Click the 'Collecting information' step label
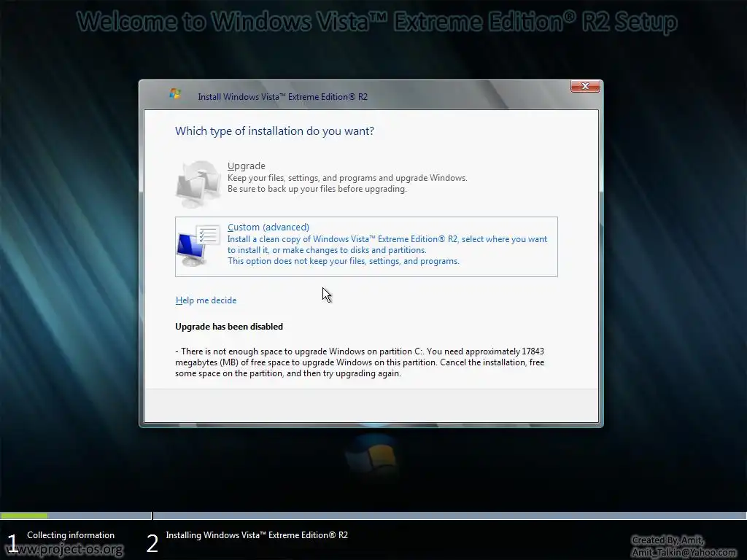747x560 pixels. 71,534
